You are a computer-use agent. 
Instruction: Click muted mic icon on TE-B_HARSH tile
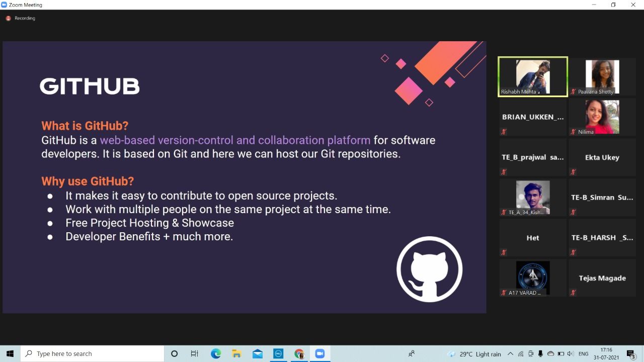[573, 252]
